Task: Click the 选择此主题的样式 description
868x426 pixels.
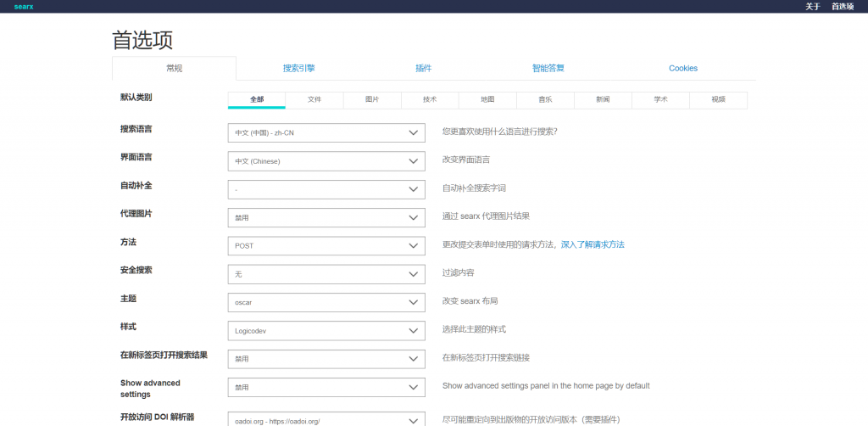Action: coord(474,329)
